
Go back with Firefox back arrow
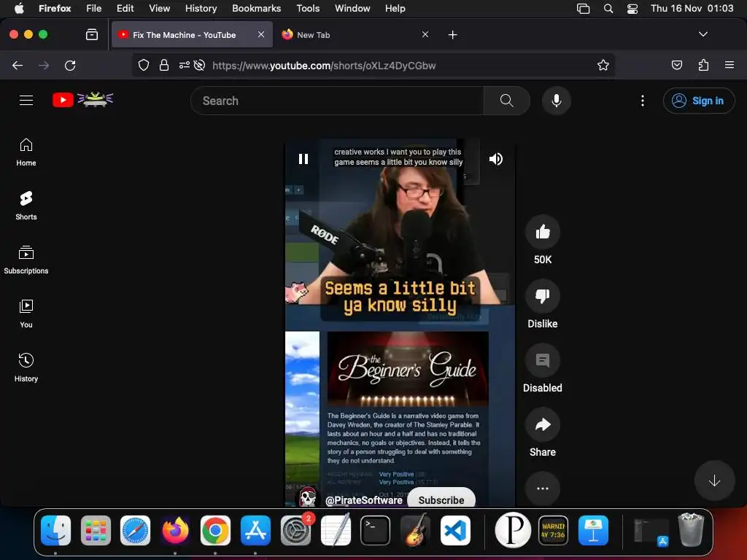click(18, 65)
